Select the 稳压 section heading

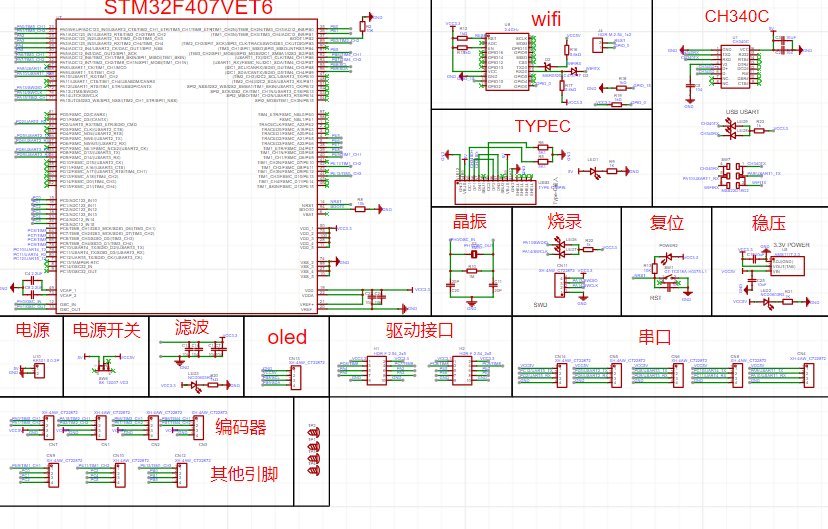(x=769, y=223)
